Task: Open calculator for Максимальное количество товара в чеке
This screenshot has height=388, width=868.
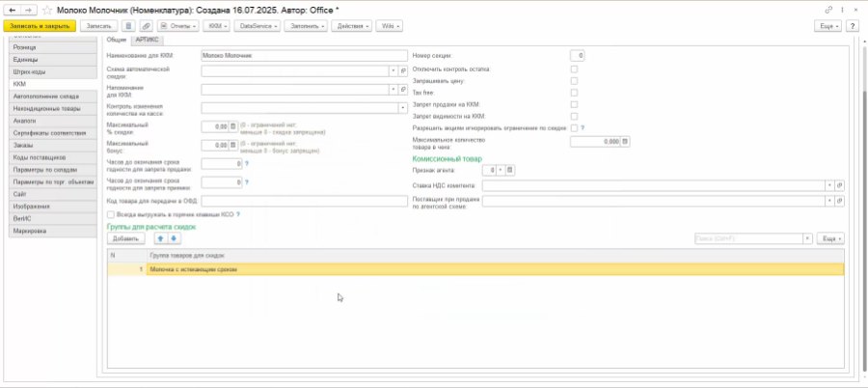Action: click(625, 142)
